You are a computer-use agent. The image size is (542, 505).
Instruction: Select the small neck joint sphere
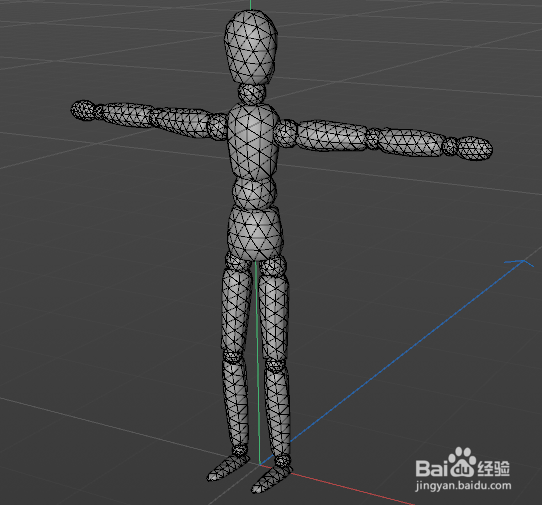click(252, 94)
